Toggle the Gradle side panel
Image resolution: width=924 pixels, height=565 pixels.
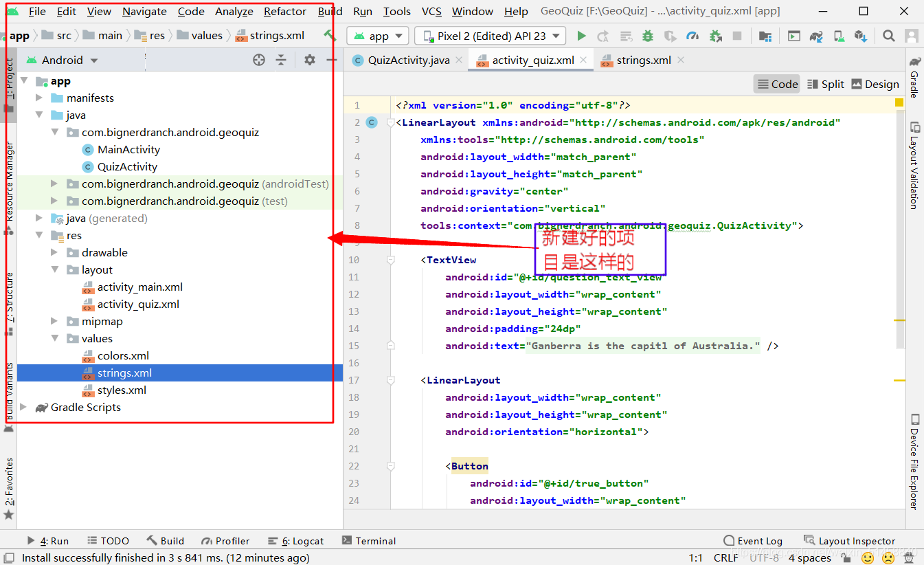click(914, 76)
